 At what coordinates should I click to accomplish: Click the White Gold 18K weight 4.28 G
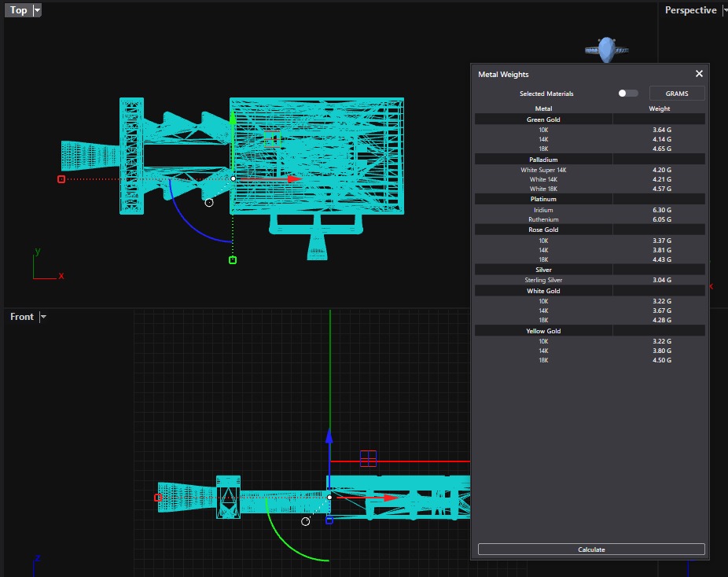coord(662,320)
